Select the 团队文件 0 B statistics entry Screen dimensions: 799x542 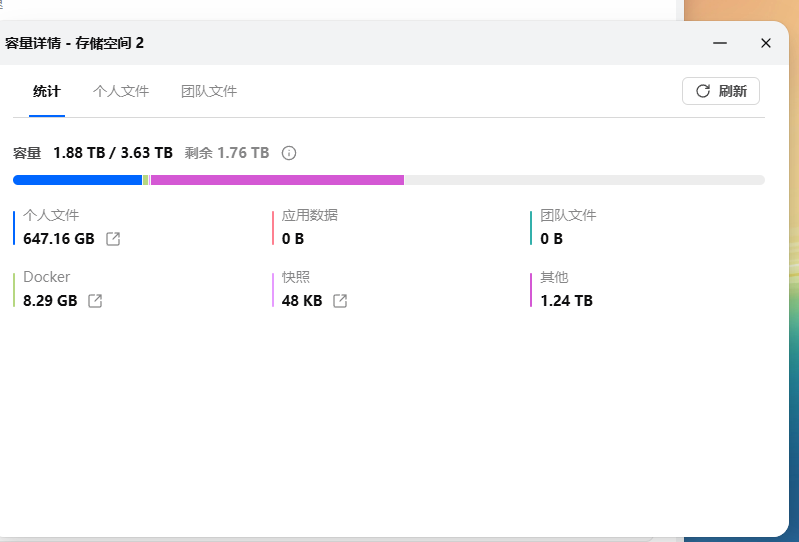[x=567, y=227]
